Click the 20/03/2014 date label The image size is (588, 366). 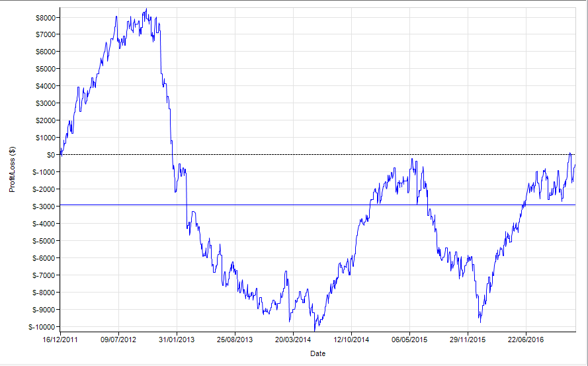tap(293, 340)
